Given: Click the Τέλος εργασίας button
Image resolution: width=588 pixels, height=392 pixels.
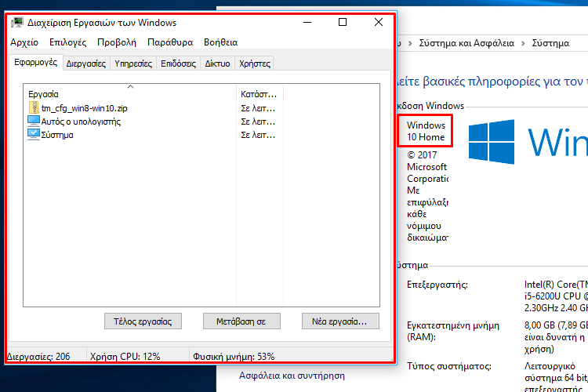Looking at the screenshot, I should (x=143, y=321).
